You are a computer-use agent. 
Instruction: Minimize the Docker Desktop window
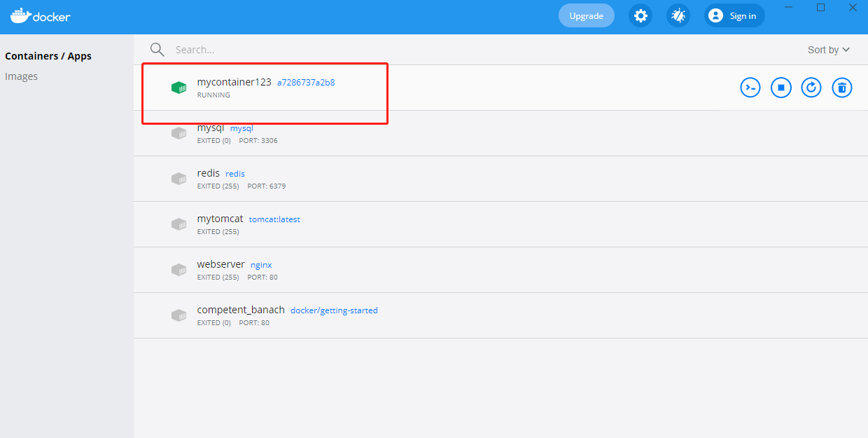point(789,8)
